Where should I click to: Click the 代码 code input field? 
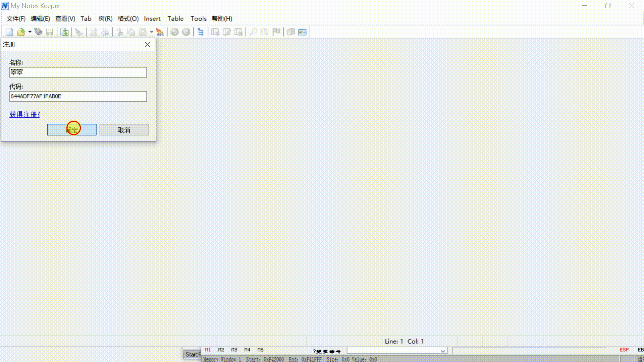pyautogui.click(x=78, y=97)
